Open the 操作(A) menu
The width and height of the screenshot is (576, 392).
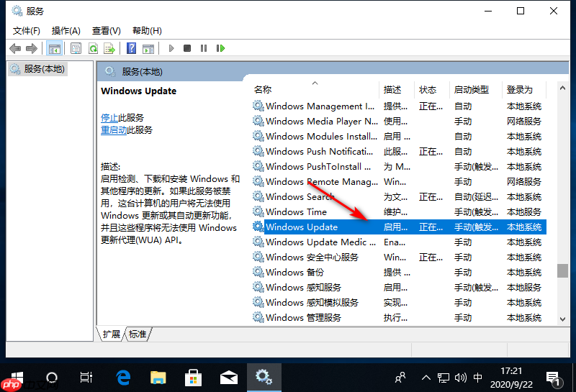pyautogui.click(x=66, y=31)
